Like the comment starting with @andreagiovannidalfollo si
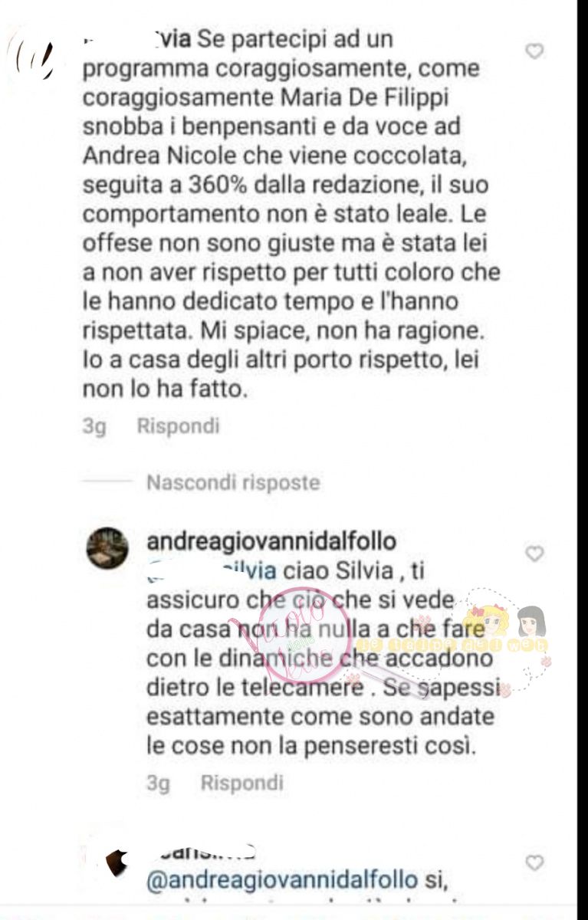Viewport: 588px width, 920px height. [534, 863]
